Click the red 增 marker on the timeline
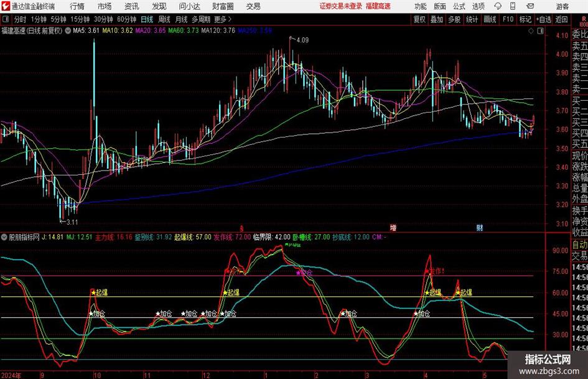588x379 pixels. coord(393,228)
